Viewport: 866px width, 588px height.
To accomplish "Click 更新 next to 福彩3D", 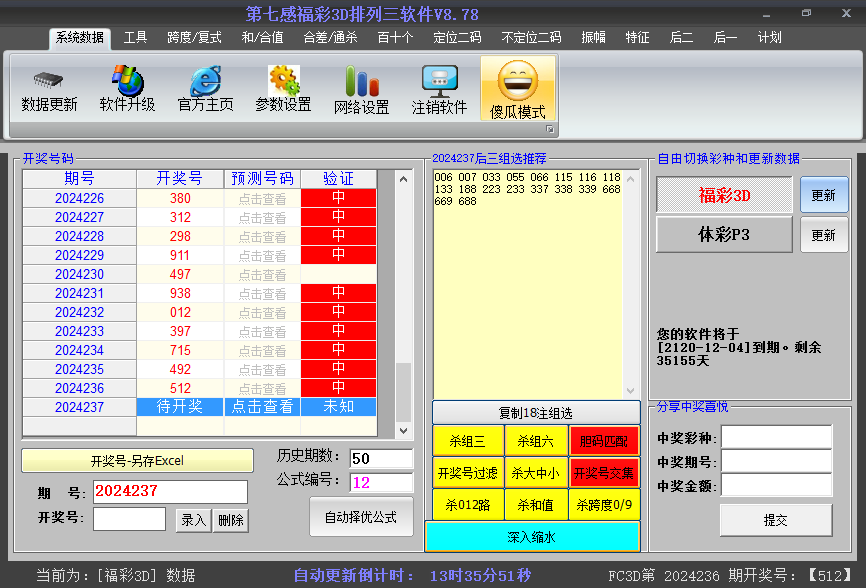I will pyautogui.click(x=823, y=195).
